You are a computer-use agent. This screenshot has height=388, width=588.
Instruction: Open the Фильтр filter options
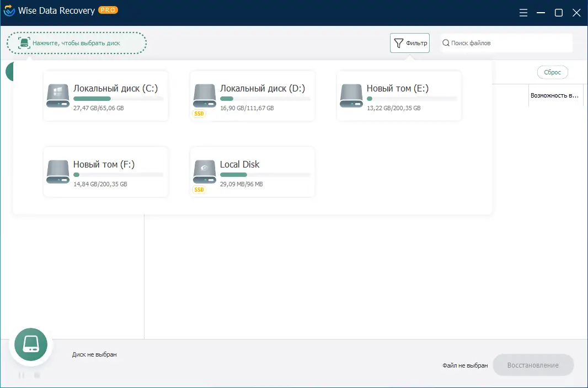(x=409, y=43)
